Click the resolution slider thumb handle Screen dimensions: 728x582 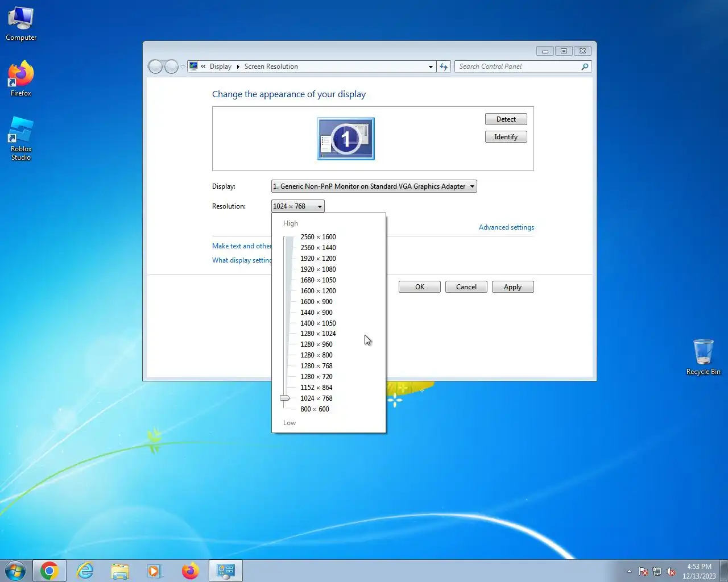coord(285,398)
